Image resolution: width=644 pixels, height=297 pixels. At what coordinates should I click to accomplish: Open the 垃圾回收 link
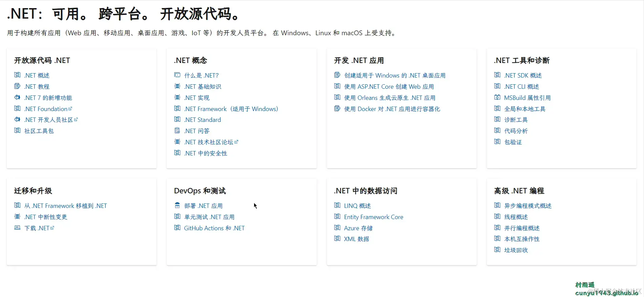click(516, 250)
